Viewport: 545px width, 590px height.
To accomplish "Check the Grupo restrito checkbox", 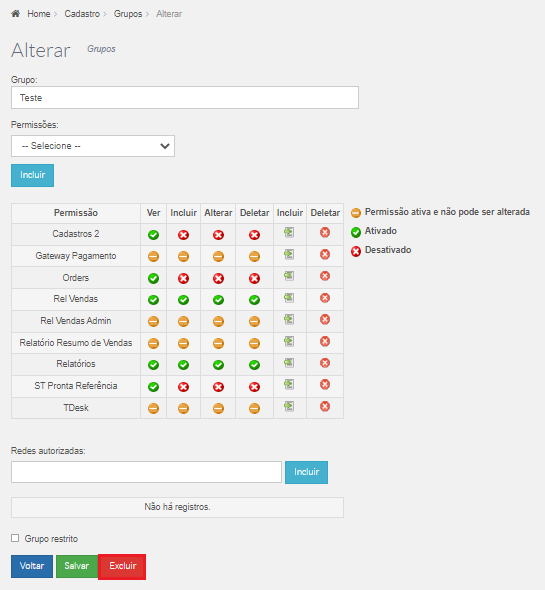I will tap(15, 538).
